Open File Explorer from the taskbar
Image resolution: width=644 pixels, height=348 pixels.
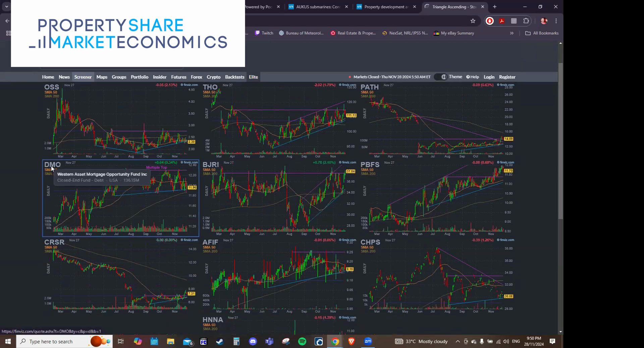click(x=170, y=341)
